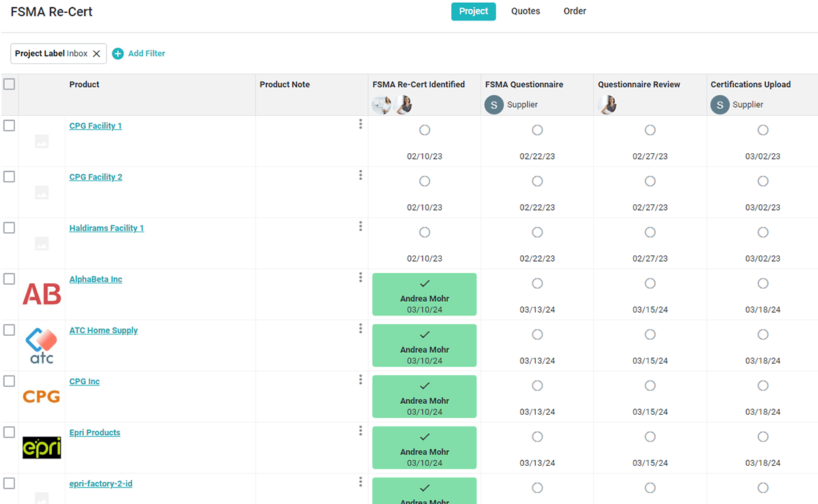Click the atc logo thumbnail
The image size is (818, 504).
[42, 345]
